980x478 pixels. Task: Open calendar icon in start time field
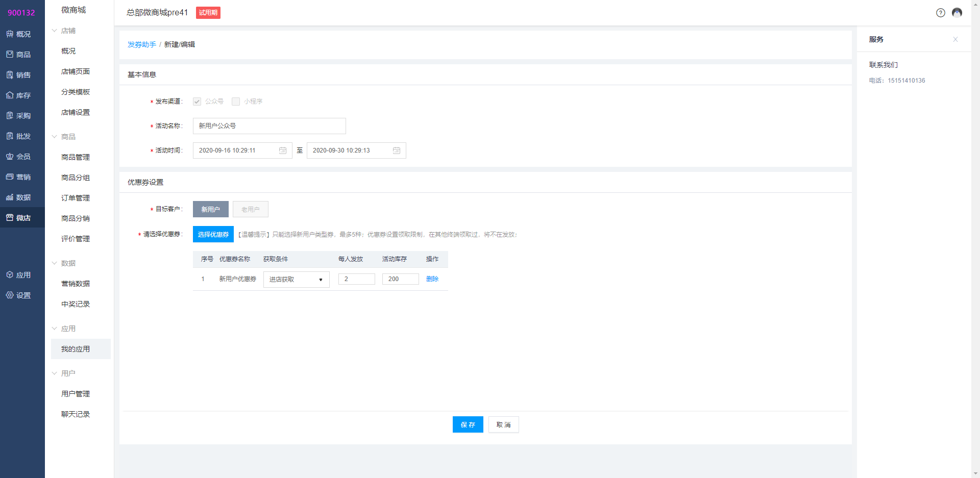coord(283,150)
